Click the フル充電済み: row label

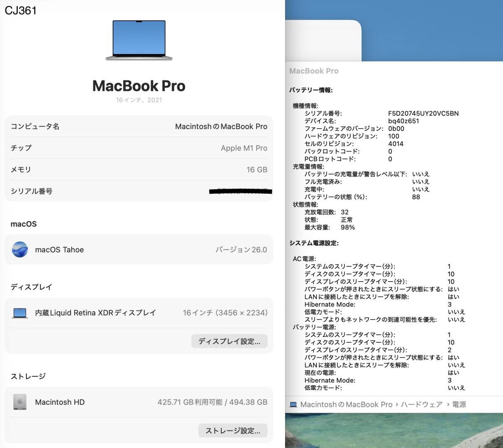[x=323, y=182]
